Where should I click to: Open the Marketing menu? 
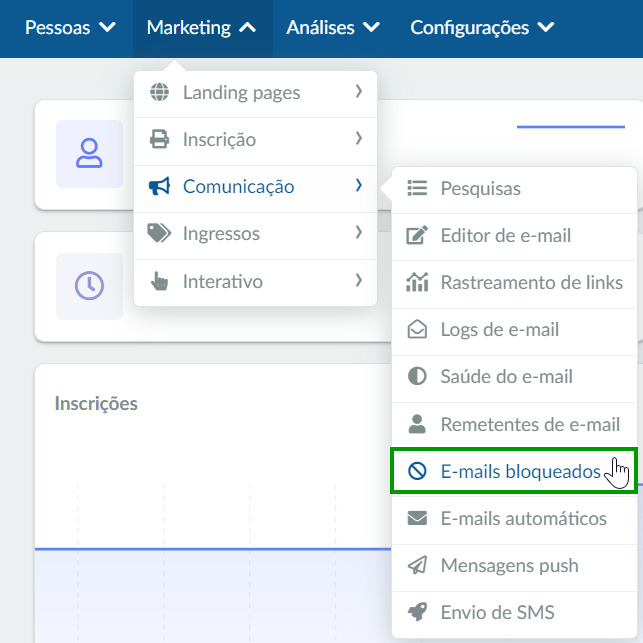(203, 28)
